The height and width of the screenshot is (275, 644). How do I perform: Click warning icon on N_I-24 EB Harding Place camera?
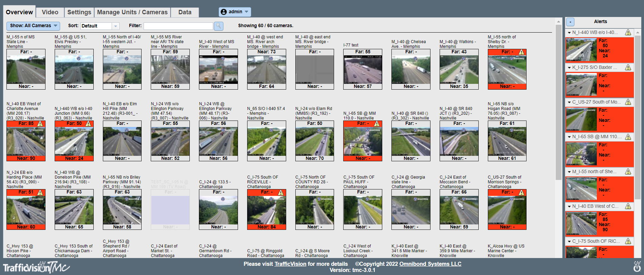40,192
